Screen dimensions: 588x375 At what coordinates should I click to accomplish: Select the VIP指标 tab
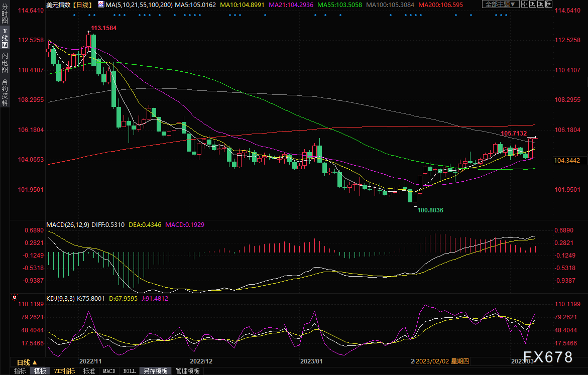pyautogui.click(x=64, y=371)
